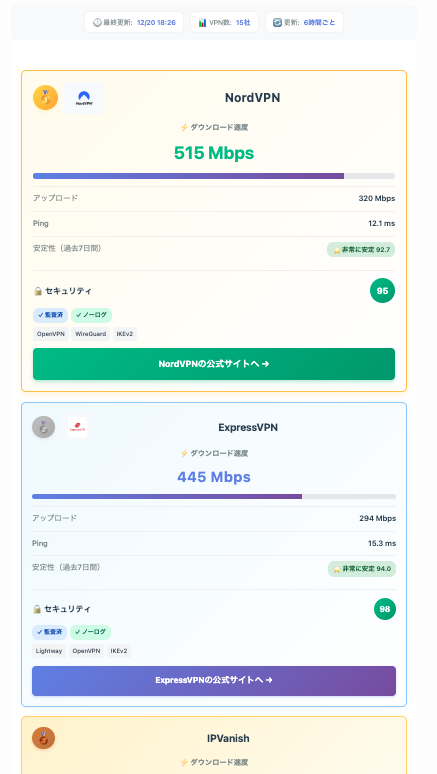Click ExpressVPN's OpenVPN protocol tag
The width and height of the screenshot is (437, 774).
coord(86,651)
